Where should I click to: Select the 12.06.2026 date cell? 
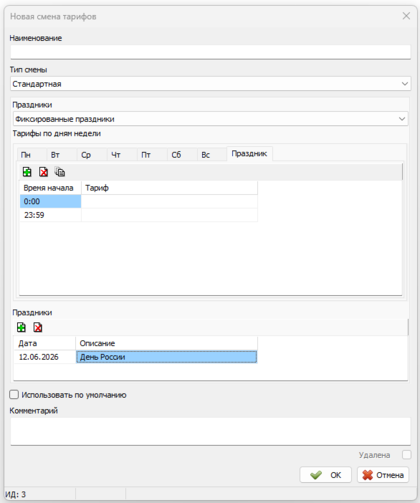pos(45,357)
